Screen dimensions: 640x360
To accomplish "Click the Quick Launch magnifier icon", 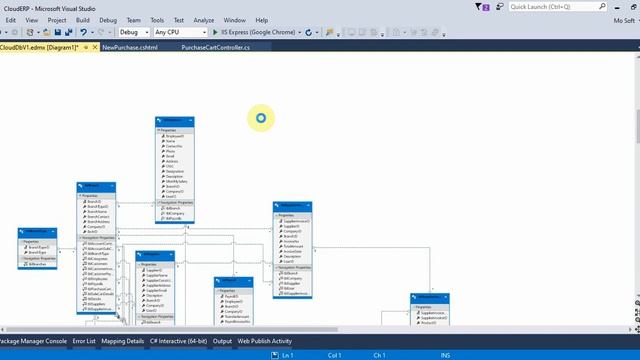I will [602, 7].
